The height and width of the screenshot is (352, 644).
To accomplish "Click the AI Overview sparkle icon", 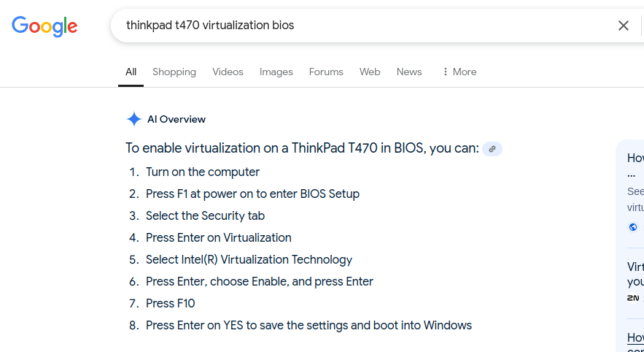I will click(134, 119).
